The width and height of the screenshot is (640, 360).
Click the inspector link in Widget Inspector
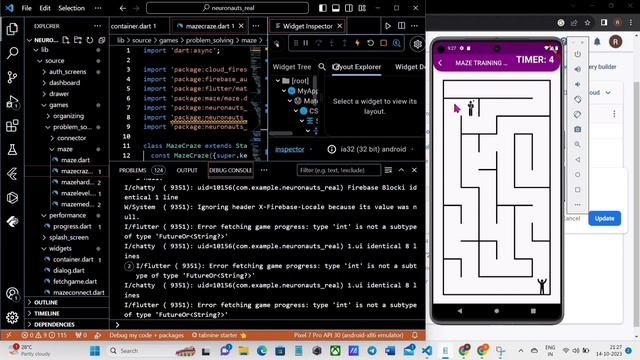(x=289, y=149)
